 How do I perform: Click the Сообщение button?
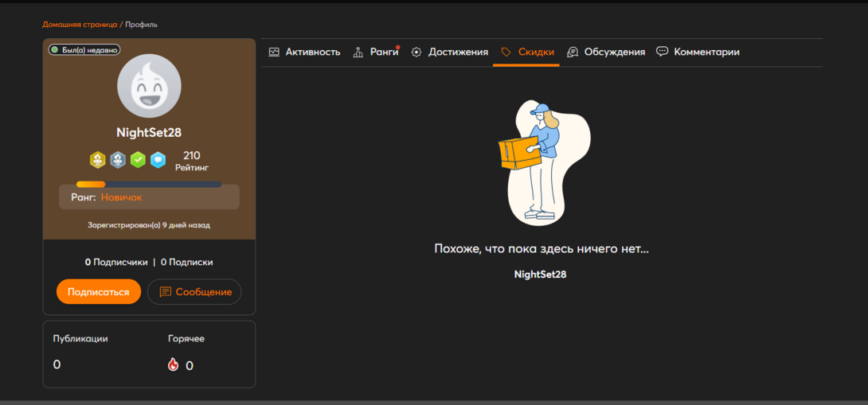coord(194,292)
